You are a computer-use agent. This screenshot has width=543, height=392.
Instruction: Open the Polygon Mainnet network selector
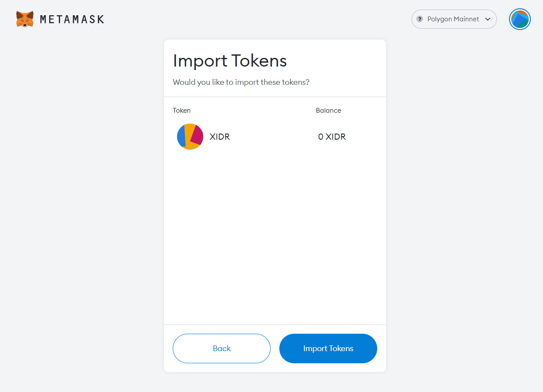coord(454,19)
